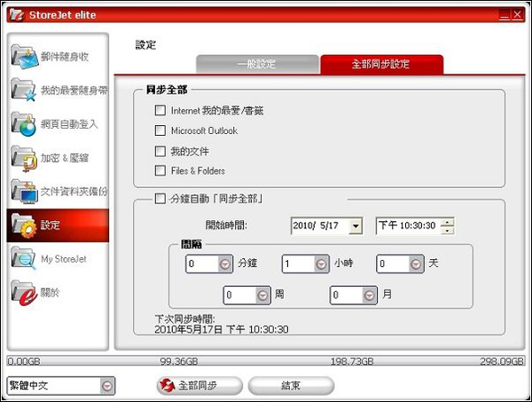Expand the 分鐘 interval dropdown
The image size is (532, 402).
coord(225,264)
